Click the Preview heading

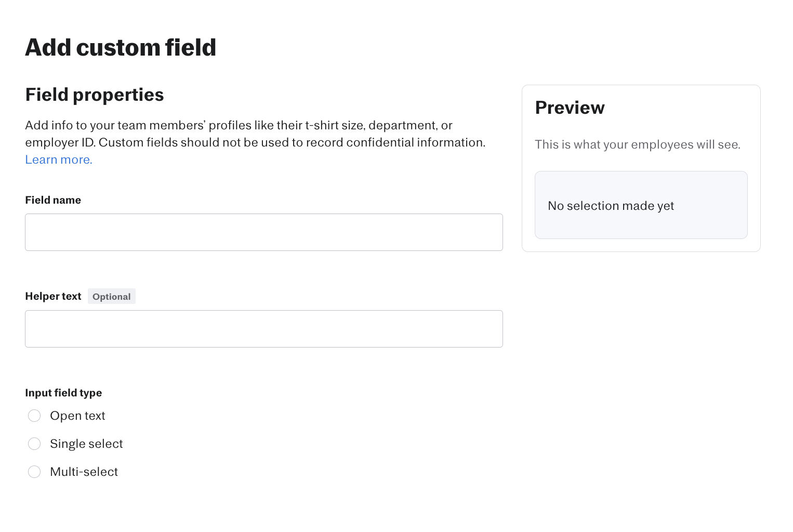click(x=570, y=108)
